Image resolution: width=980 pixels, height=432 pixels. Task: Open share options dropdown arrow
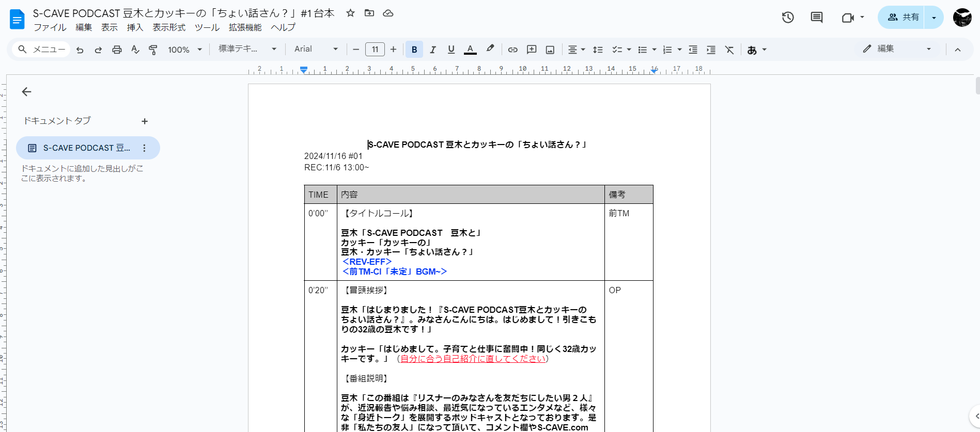click(x=934, y=18)
